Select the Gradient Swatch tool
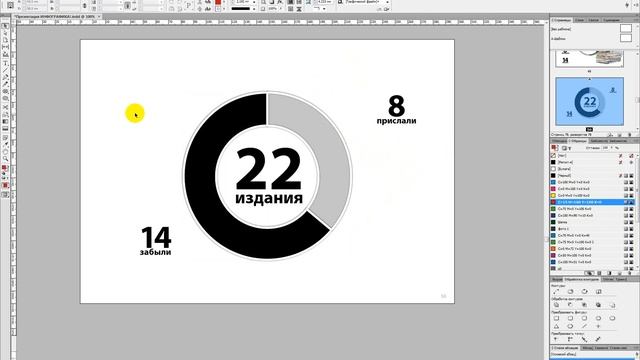The image size is (640, 360). (x=5, y=121)
